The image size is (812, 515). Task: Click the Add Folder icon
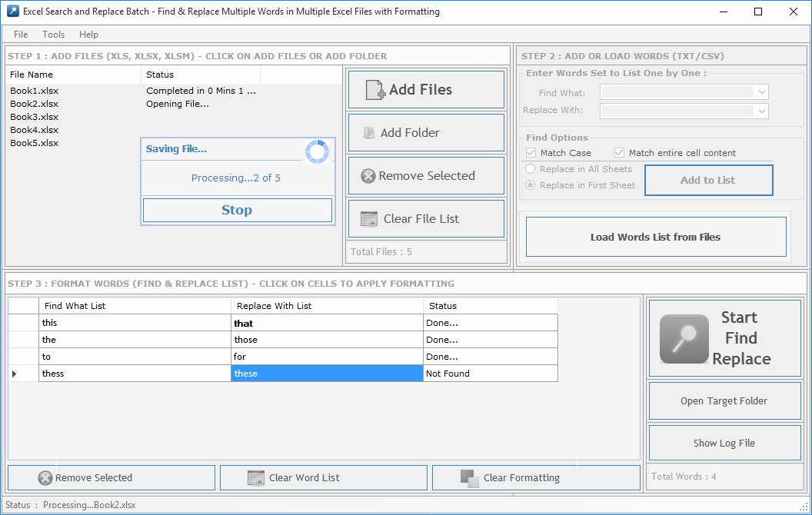point(369,133)
